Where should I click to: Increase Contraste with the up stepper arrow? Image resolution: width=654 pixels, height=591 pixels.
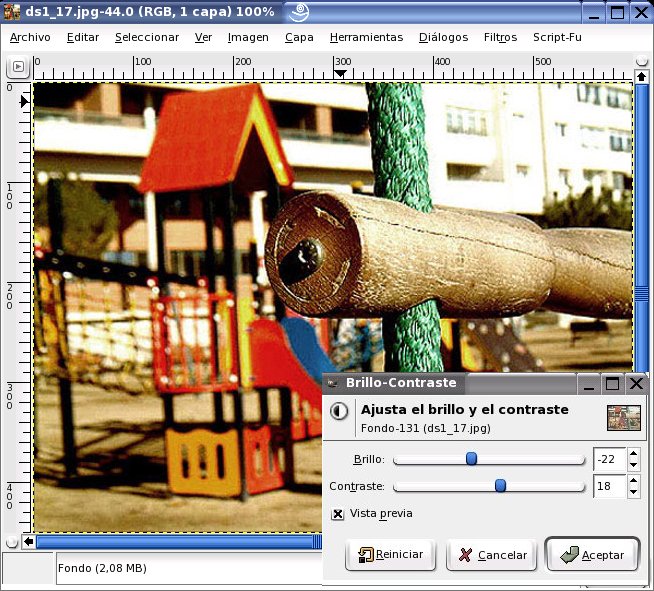point(634,480)
